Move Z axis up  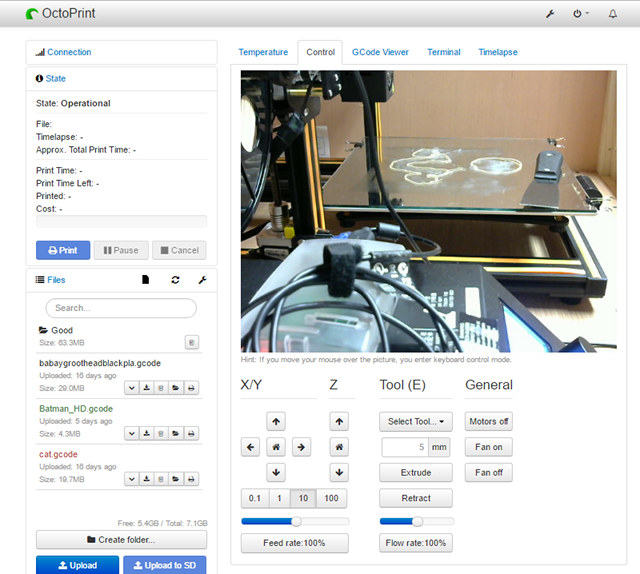pos(339,421)
